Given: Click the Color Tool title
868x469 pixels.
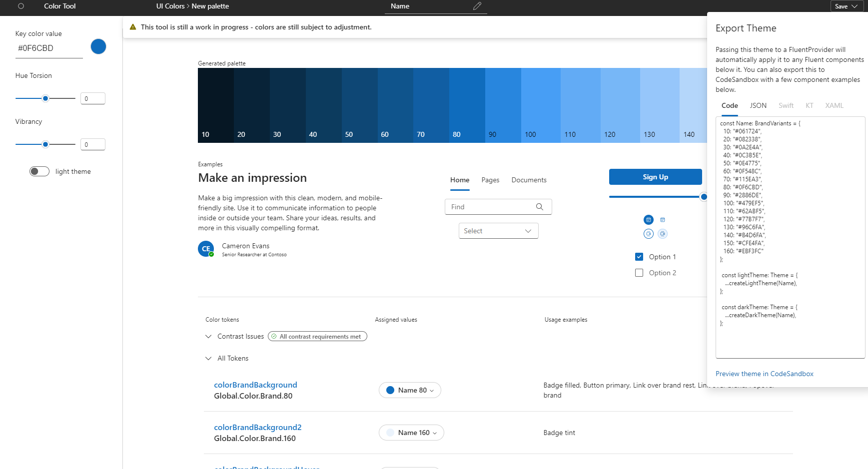Looking at the screenshot, I should click(60, 6).
